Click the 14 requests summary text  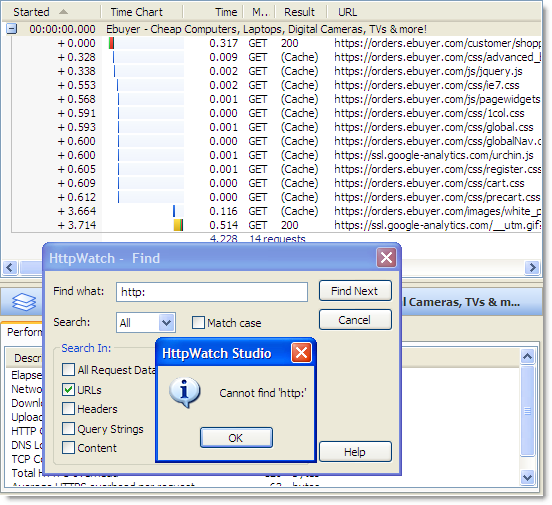point(277,238)
